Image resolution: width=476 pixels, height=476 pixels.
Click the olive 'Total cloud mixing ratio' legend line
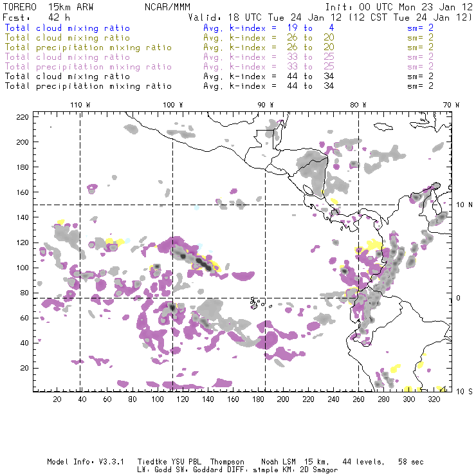pos(68,38)
